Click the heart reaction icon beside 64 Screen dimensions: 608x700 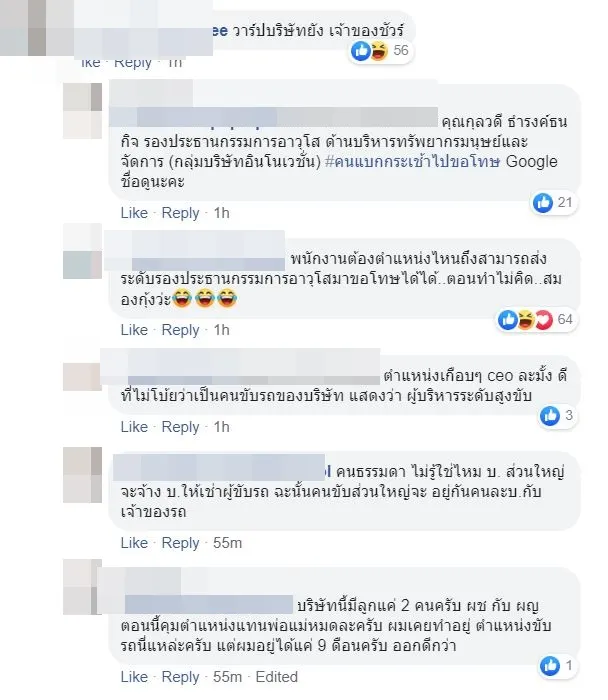point(544,320)
